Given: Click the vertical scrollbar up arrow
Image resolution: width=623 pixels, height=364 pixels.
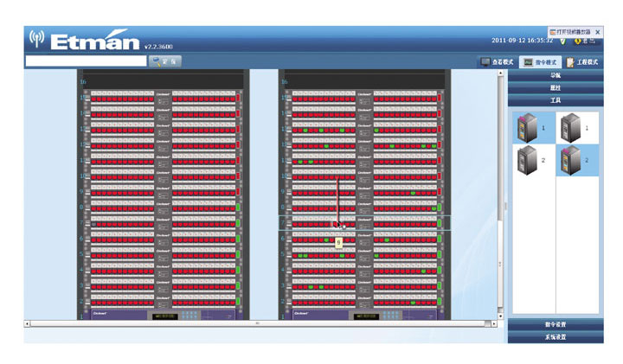Looking at the screenshot, I should coord(501,74).
